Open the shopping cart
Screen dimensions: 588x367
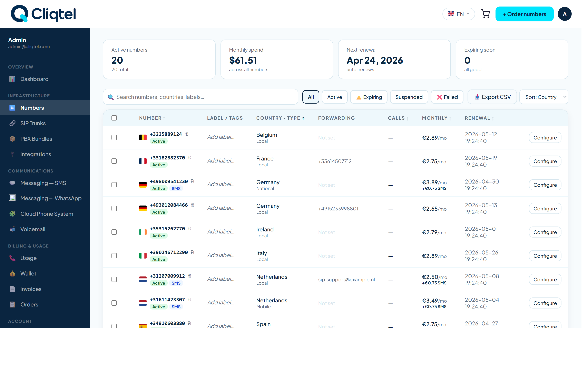point(486,14)
